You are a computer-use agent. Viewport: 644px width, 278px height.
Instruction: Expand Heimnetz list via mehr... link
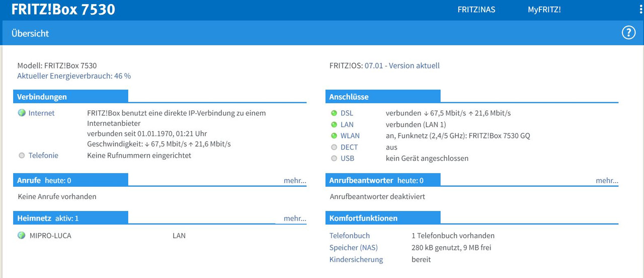[x=295, y=218]
